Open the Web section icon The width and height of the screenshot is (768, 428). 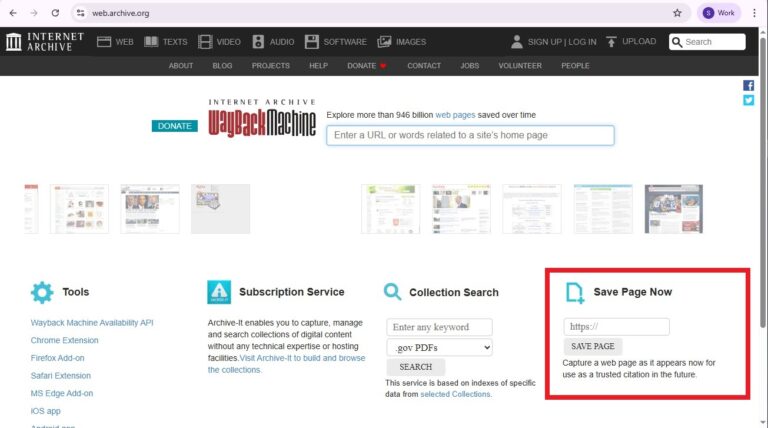tap(104, 42)
